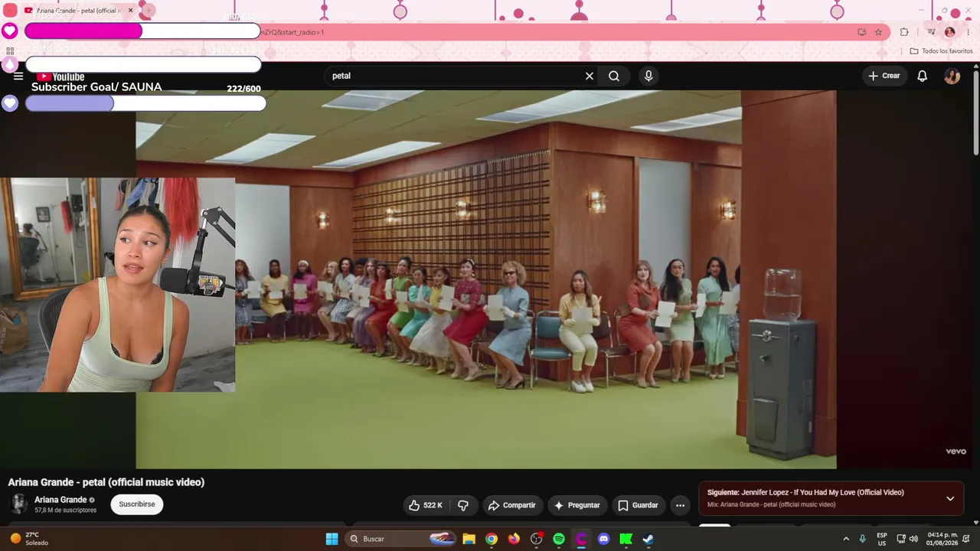Open the browser profile avatar
The height and width of the screenshot is (551, 980).
(950, 32)
